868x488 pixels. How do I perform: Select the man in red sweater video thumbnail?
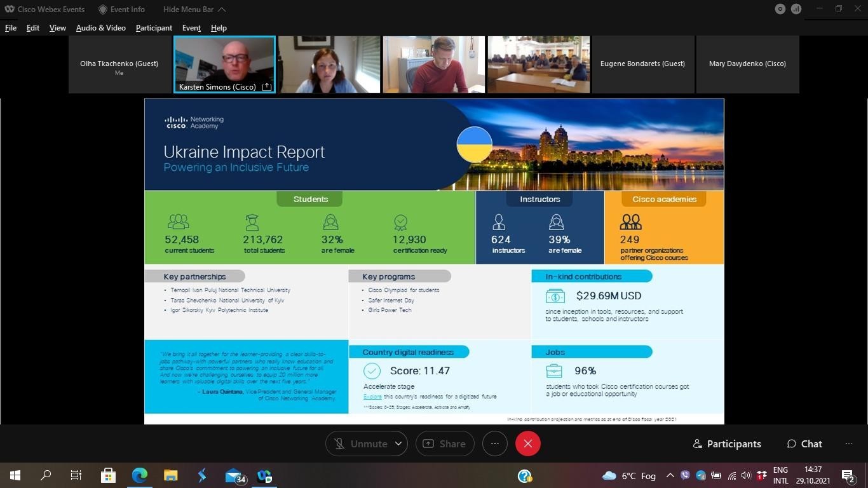[x=434, y=64]
